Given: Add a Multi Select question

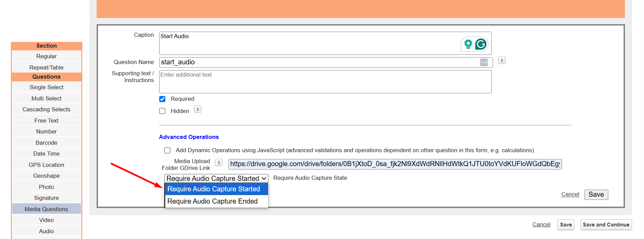Looking at the screenshot, I should coord(47,98).
